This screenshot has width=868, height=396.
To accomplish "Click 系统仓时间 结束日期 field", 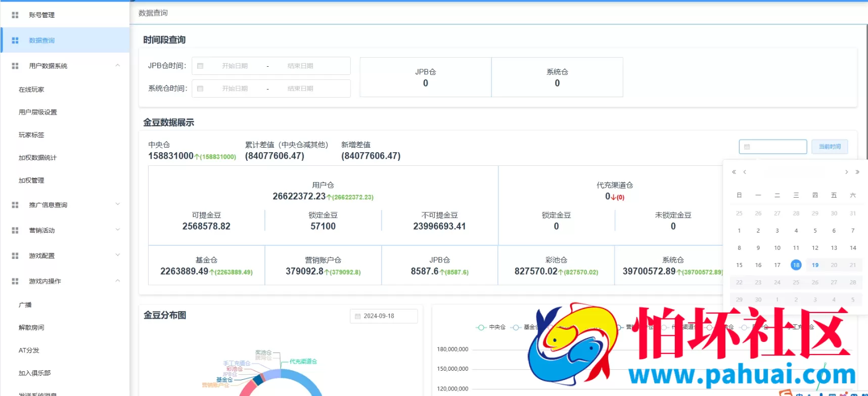I will (x=300, y=89).
